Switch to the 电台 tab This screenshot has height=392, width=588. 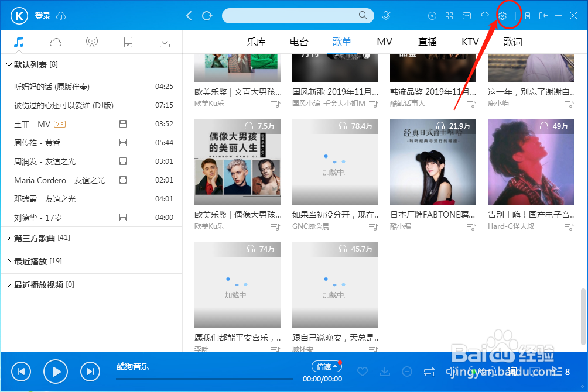(299, 42)
